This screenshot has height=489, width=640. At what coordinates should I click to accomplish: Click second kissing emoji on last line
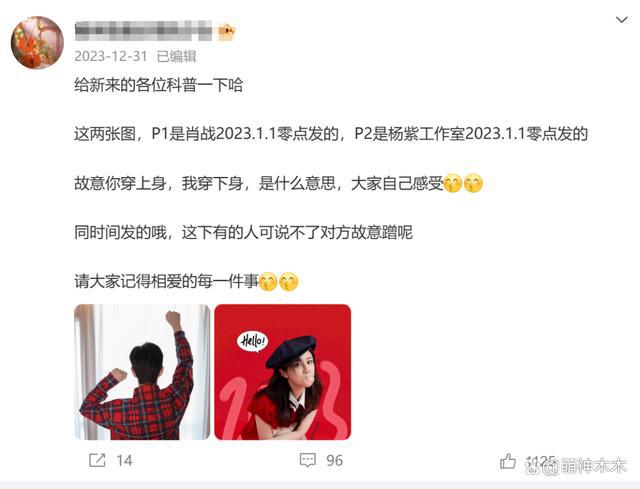(x=289, y=281)
